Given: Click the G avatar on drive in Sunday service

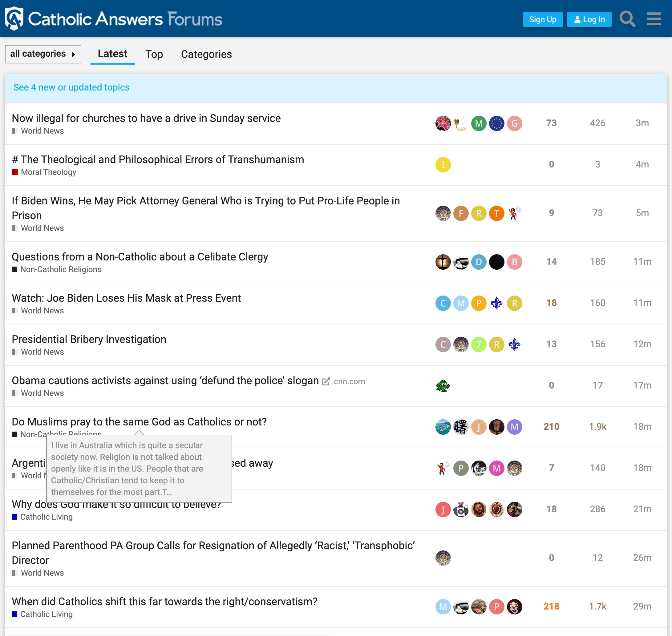Looking at the screenshot, I should tap(515, 123).
